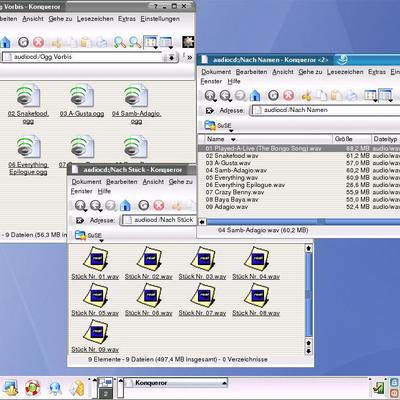Open Hilfe menu in Nach Namen window
The width and height of the screenshot is (400, 400).
pyautogui.click(x=234, y=81)
